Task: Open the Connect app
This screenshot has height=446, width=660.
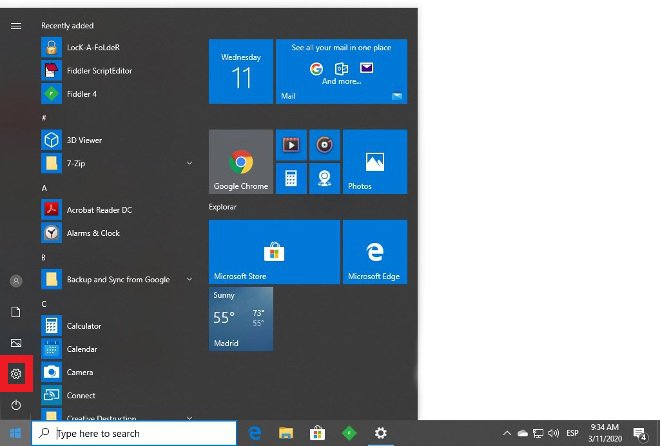Action: (116, 395)
